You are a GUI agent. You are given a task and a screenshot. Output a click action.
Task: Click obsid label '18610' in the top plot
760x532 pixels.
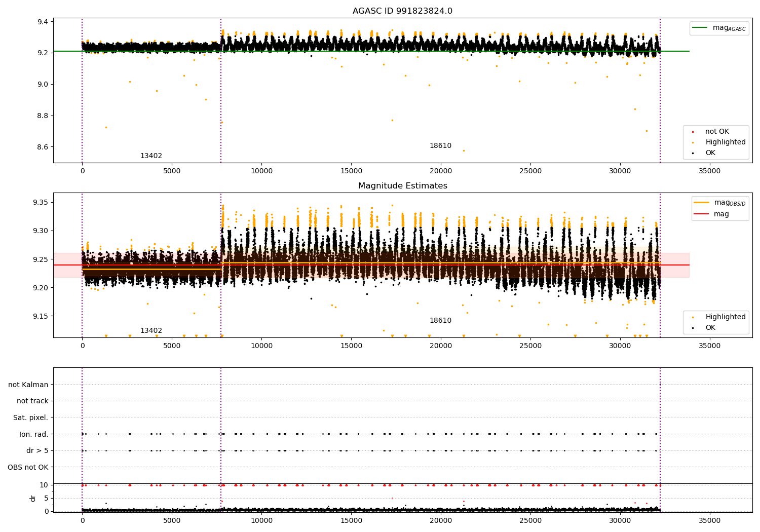coord(440,146)
